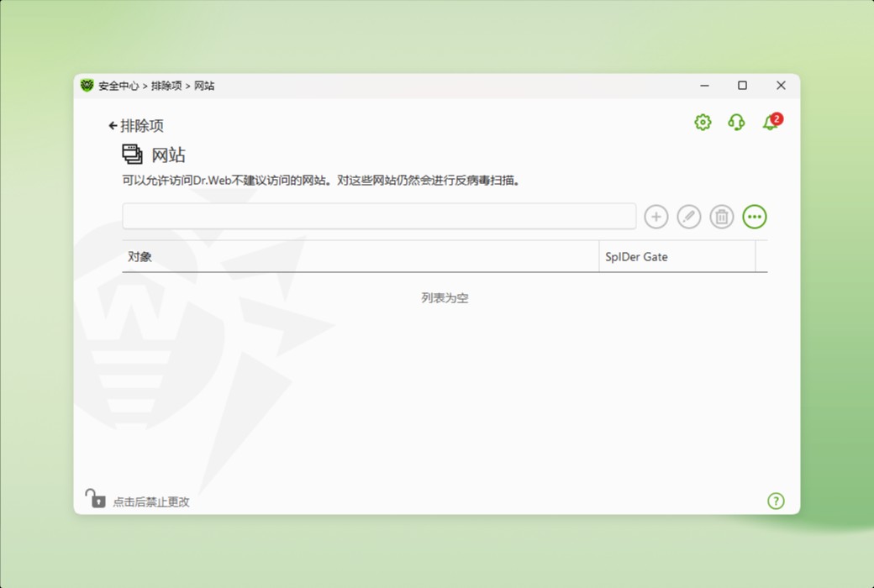The image size is (874, 588).
Task: Add a website exclusion with the plus icon
Action: (x=655, y=216)
